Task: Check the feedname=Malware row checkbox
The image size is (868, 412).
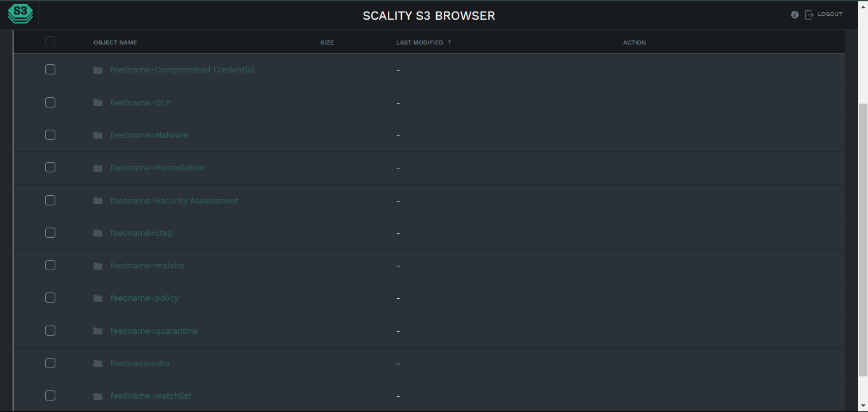Action: 50,135
